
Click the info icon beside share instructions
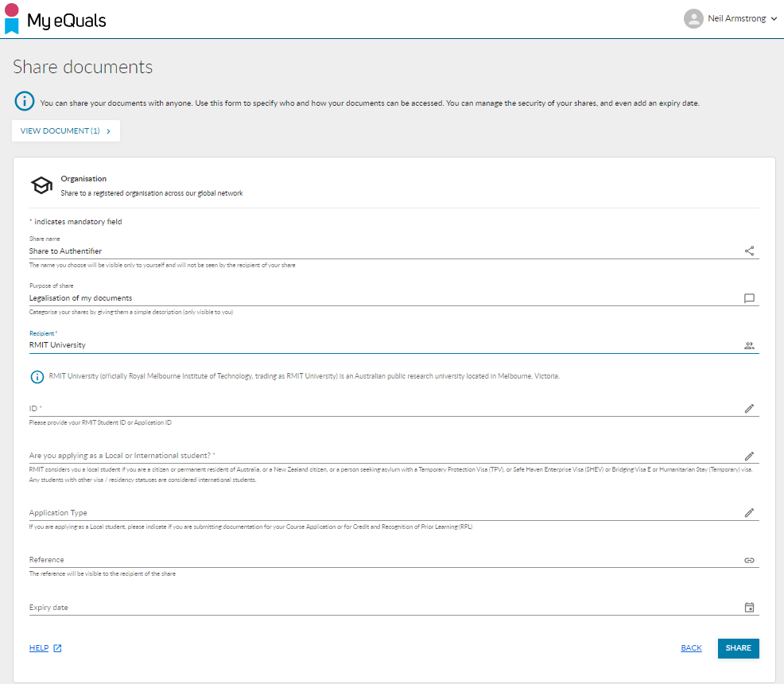25,101
